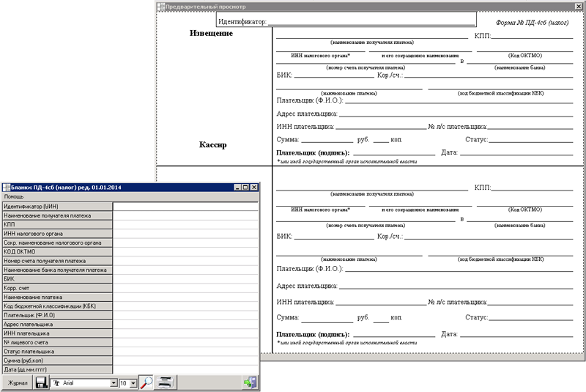Screen dimensions: 586x392
Task: Close the Бланк ПД-4сб window
Action: [253, 188]
